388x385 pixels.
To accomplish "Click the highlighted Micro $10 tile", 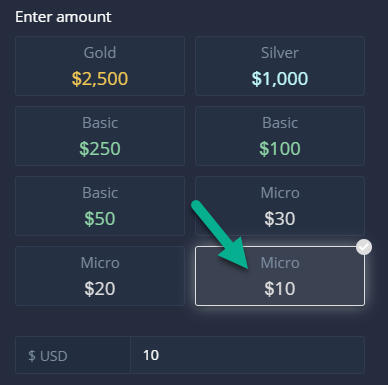I will (280, 276).
